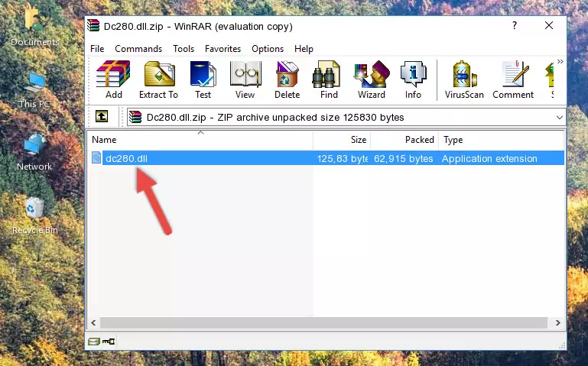Click the Delete toolbar icon
This screenshot has width=588, height=366.
[x=288, y=79]
